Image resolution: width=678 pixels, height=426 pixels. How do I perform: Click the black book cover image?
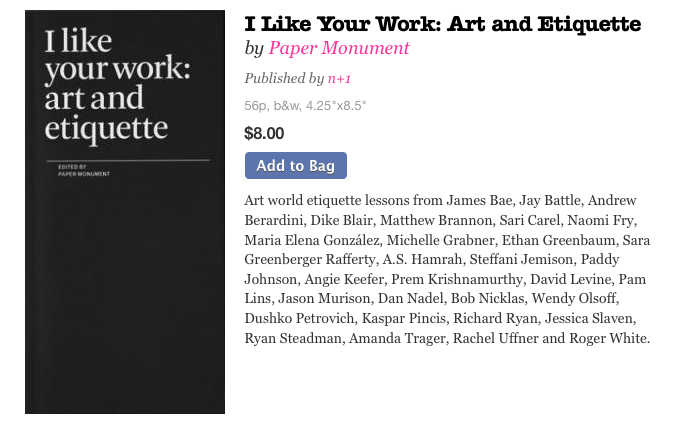pyautogui.click(x=125, y=212)
